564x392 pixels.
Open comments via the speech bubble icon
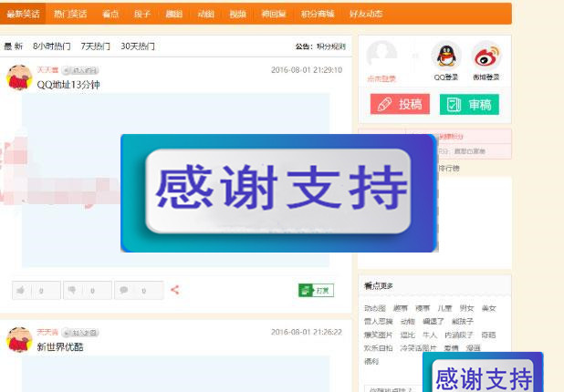124,290
